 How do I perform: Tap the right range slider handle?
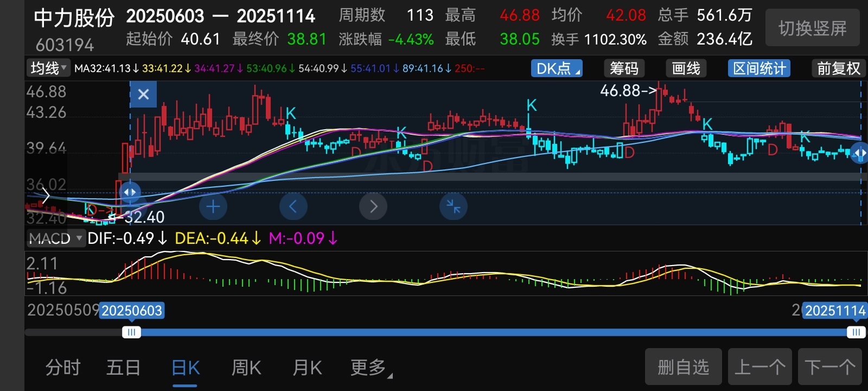pyautogui.click(x=856, y=332)
